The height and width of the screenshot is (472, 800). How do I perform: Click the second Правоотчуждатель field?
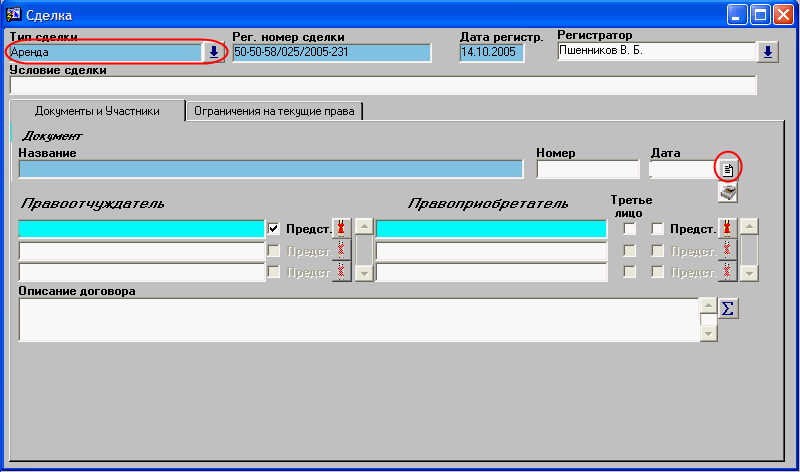(141, 251)
